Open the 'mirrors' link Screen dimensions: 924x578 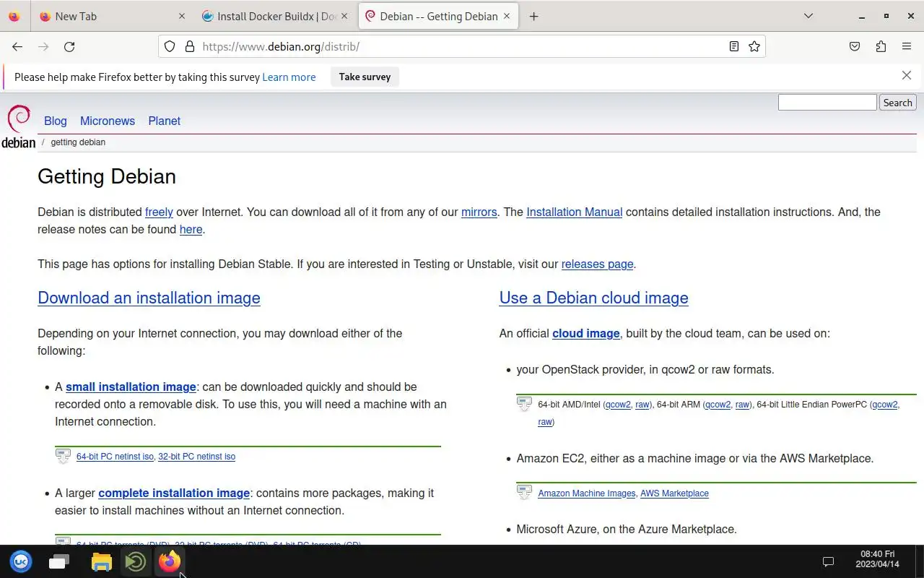tap(479, 212)
